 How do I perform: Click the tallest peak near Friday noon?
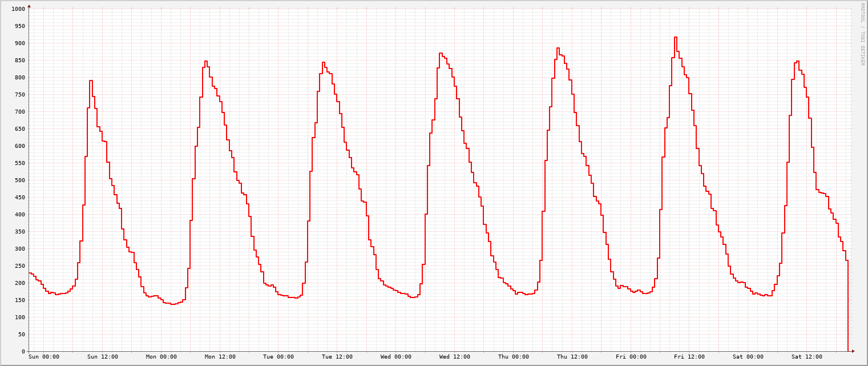676,37
